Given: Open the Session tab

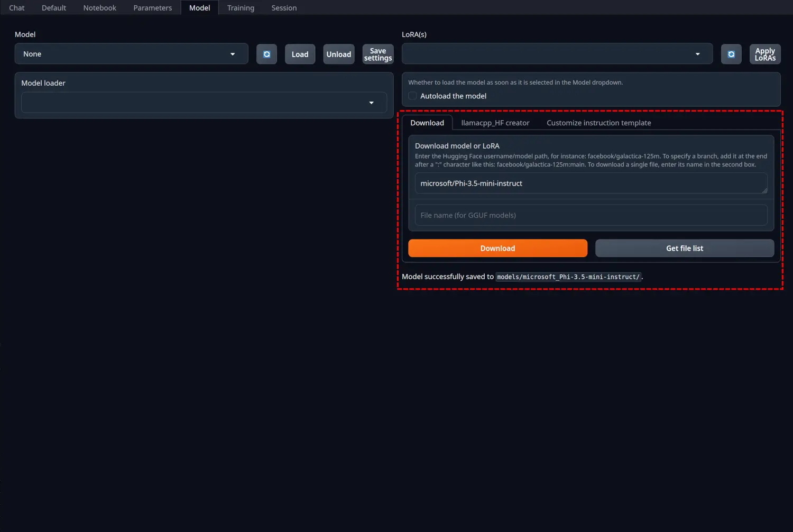Looking at the screenshot, I should tap(284, 8).
